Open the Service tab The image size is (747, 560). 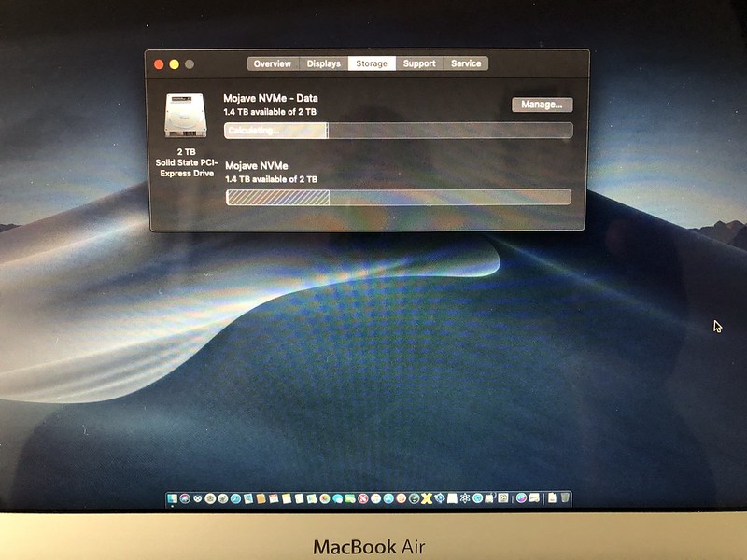(466, 63)
